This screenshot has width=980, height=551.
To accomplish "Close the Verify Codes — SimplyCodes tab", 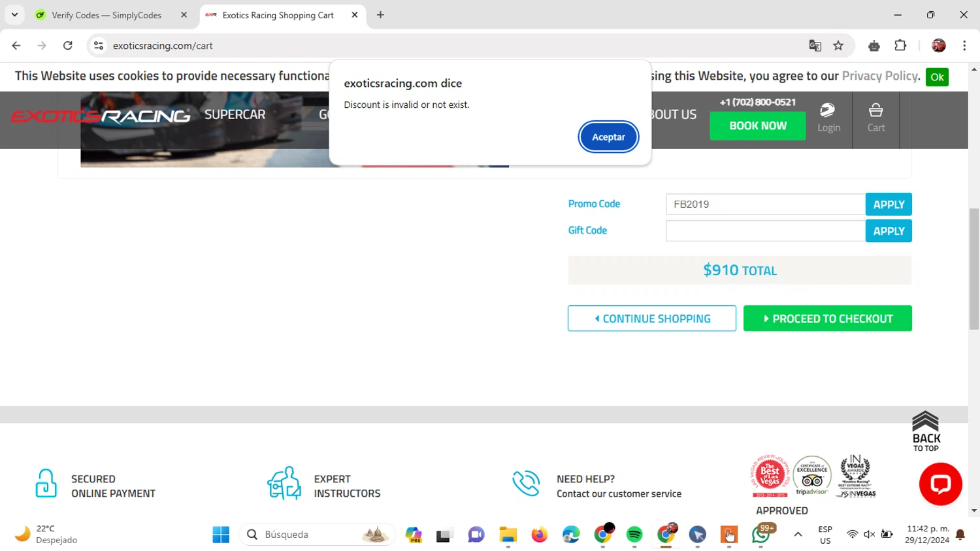I will point(184,15).
